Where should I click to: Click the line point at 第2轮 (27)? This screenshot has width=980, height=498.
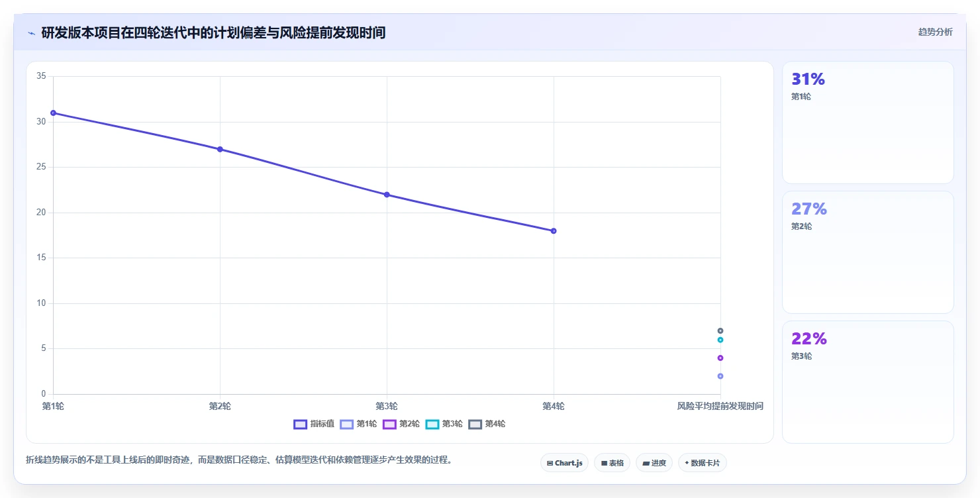(x=220, y=149)
